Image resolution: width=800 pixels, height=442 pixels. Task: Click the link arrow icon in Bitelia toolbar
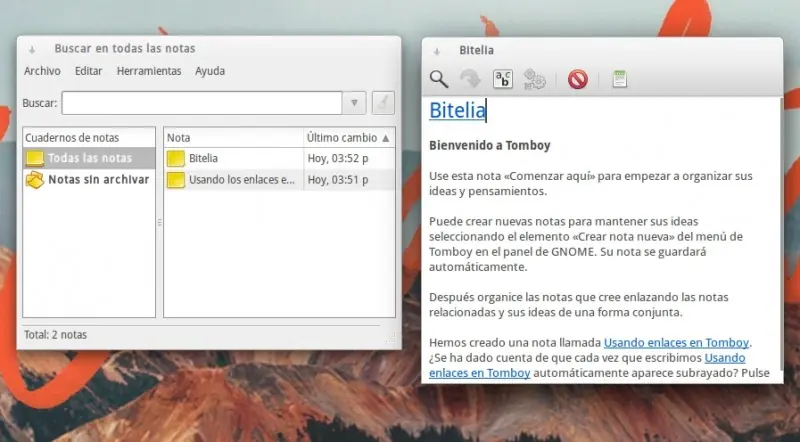pos(470,79)
